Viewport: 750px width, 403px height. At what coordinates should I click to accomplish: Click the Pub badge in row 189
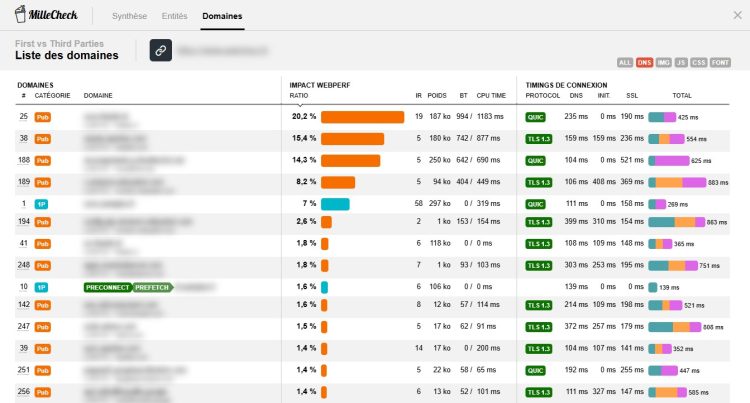43,183
